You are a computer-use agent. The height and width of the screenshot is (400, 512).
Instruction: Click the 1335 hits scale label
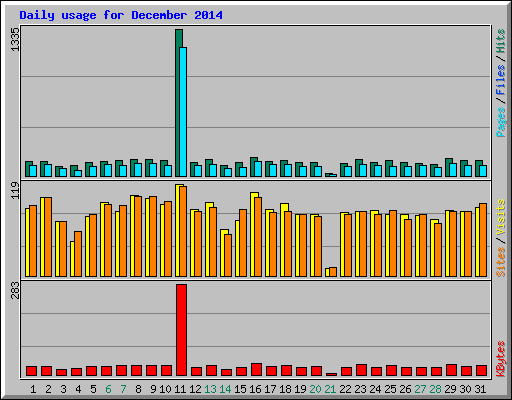point(15,39)
